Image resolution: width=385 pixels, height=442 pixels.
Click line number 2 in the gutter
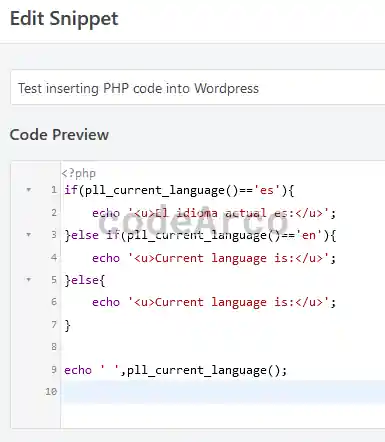coord(54,213)
